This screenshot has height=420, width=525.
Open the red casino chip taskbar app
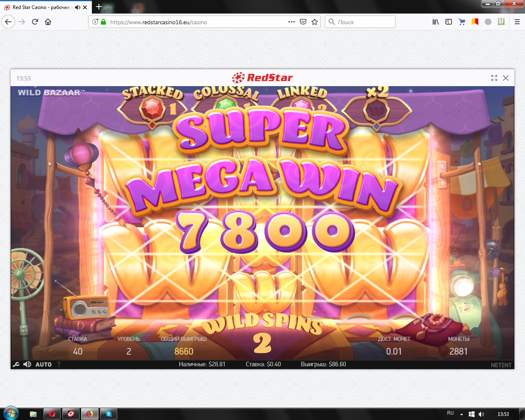coord(71,414)
